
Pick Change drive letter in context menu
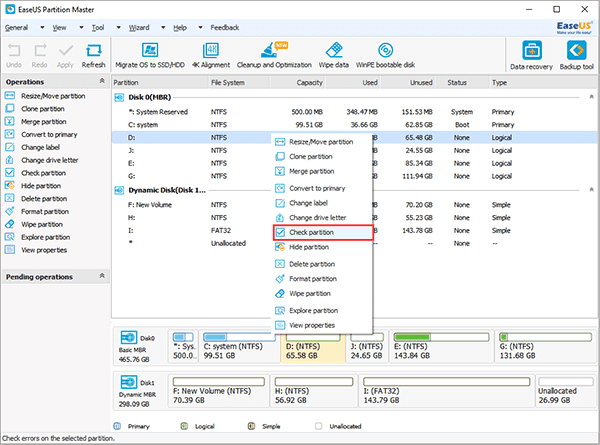click(x=321, y=218)
